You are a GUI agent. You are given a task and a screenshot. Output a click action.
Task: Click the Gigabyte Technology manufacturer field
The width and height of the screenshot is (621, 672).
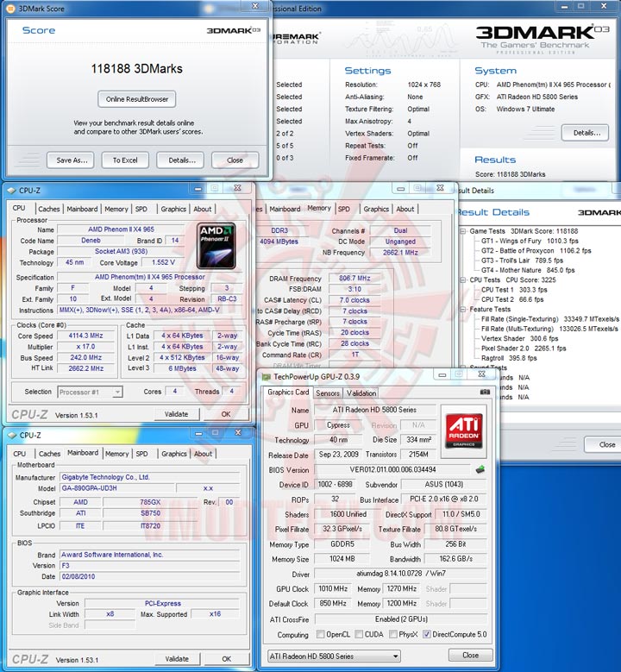[x=149, y=477]
